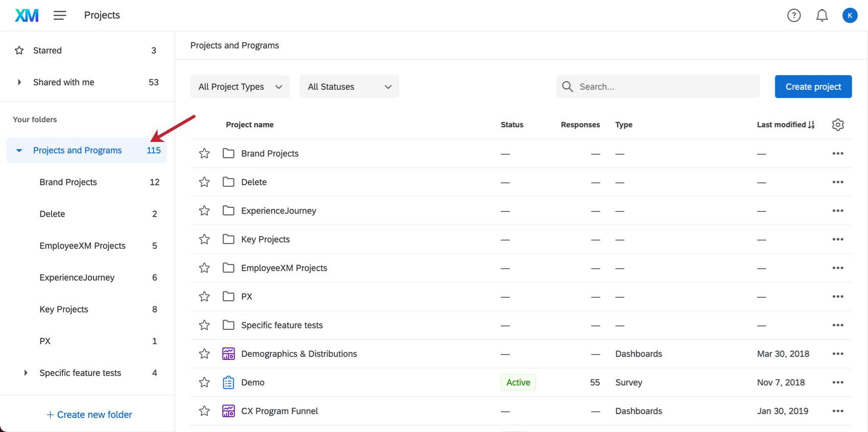Star the Demo survey
Viewport: 868px width, 432px height.
tap(204, 382)
